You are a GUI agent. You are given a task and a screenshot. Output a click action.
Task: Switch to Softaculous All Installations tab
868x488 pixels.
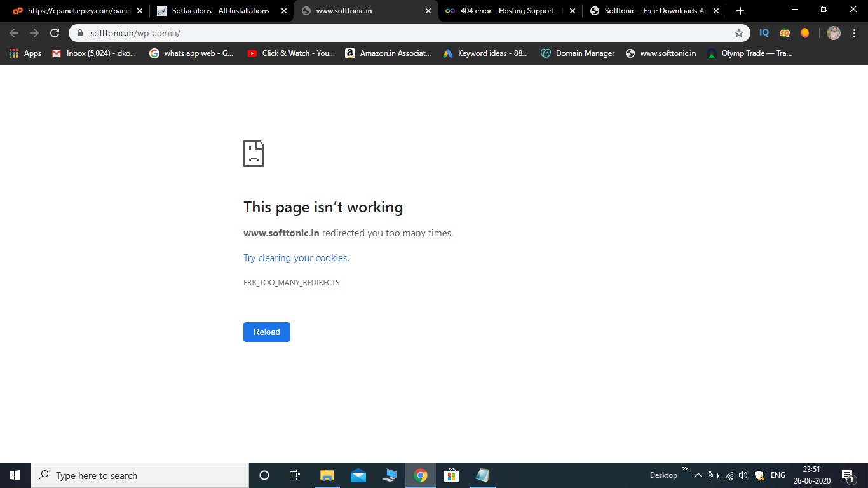221,11
